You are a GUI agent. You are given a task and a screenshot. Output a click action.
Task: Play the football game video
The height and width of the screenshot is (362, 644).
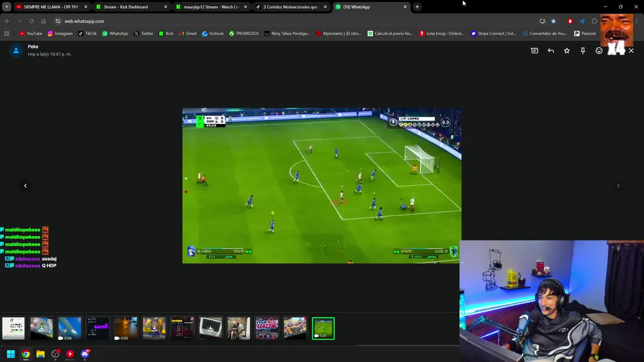[x=321, y=186]
